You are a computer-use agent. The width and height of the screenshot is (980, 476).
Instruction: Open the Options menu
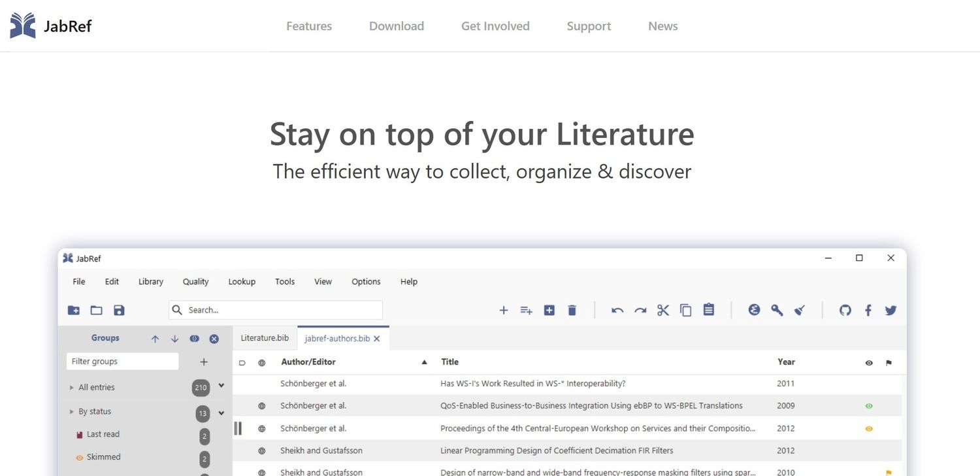click(x=366, y=282)
